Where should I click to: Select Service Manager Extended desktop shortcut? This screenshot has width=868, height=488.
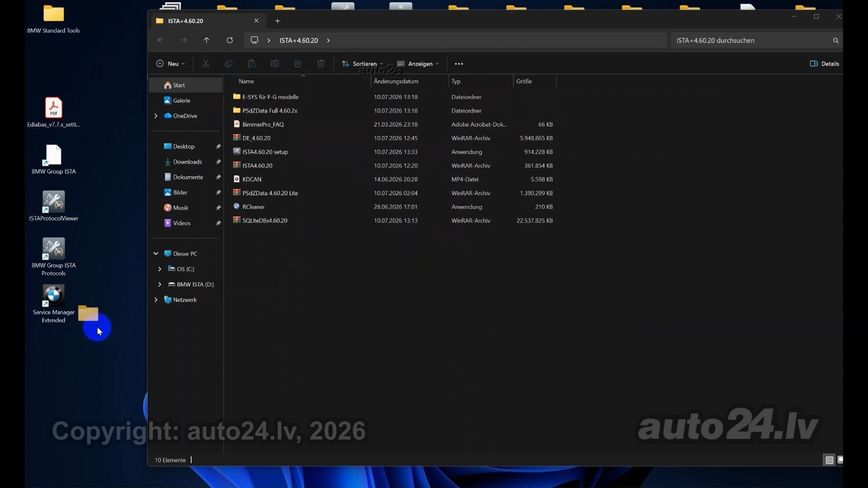pyautogui.click(x=53, y=304)
